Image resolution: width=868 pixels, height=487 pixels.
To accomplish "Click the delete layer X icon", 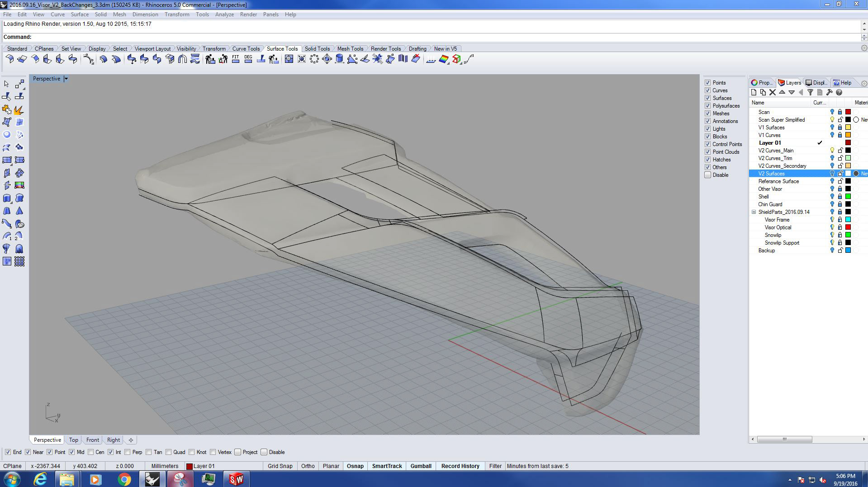I will click(x=773, y=92).
